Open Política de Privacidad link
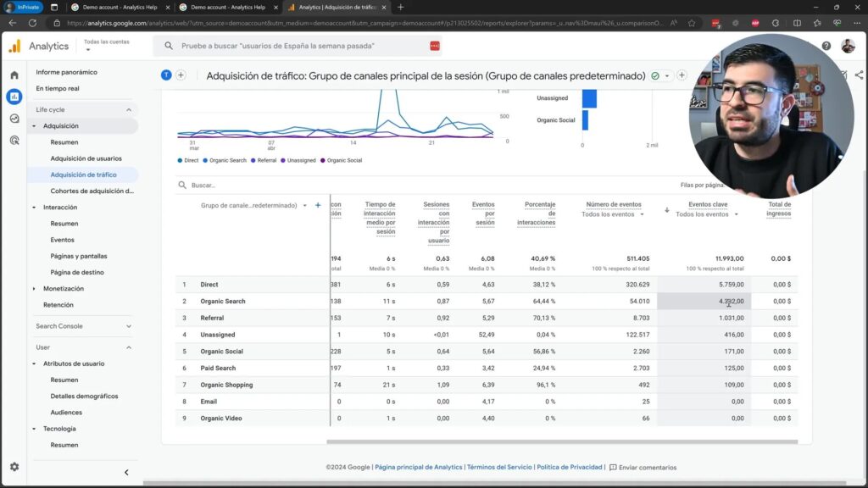The height and width of the screenshot is (488, 868). 569,468
